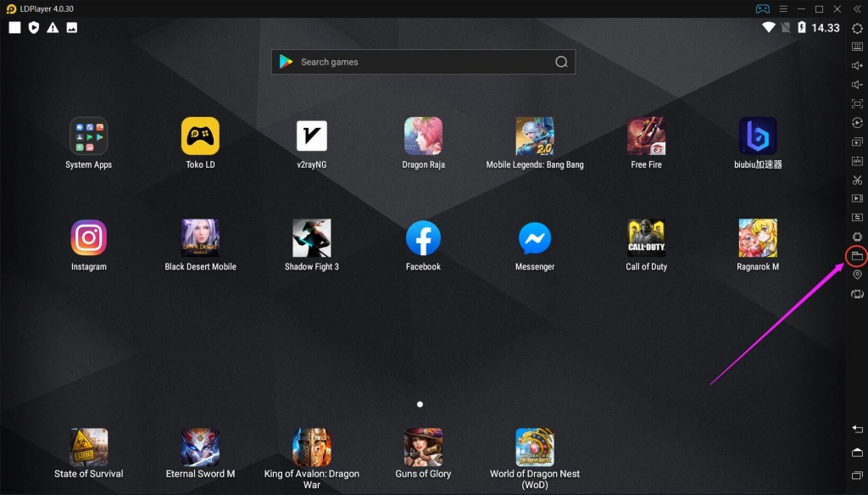Open the video recorder sidebar icon
868x495 pixels.
[x=857, y=198]
